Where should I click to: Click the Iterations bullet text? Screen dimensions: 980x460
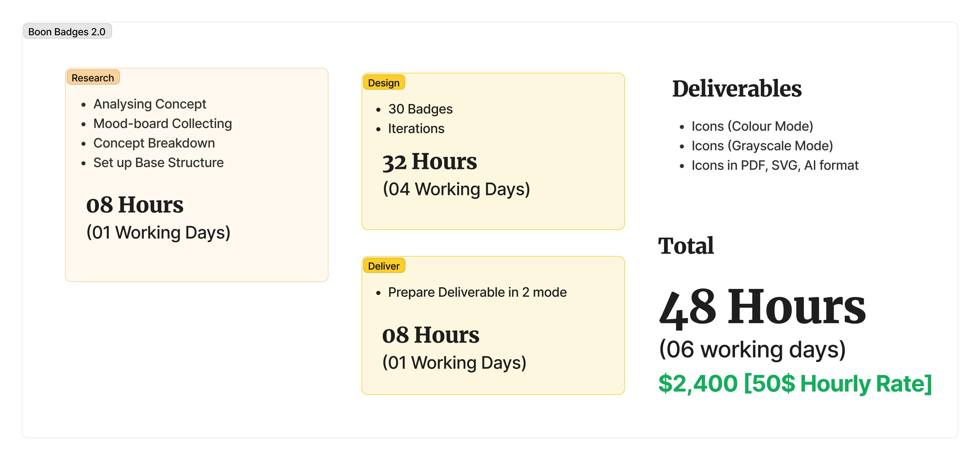416,129
